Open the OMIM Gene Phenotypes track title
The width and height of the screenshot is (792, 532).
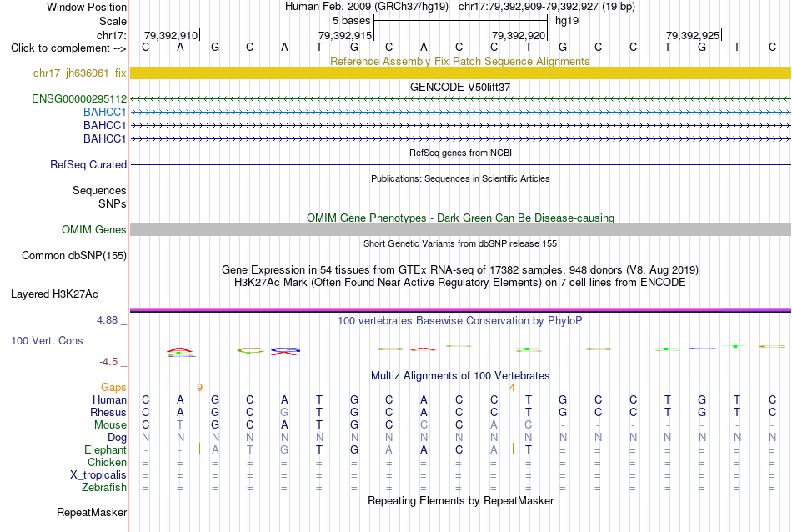click(461, 218)
